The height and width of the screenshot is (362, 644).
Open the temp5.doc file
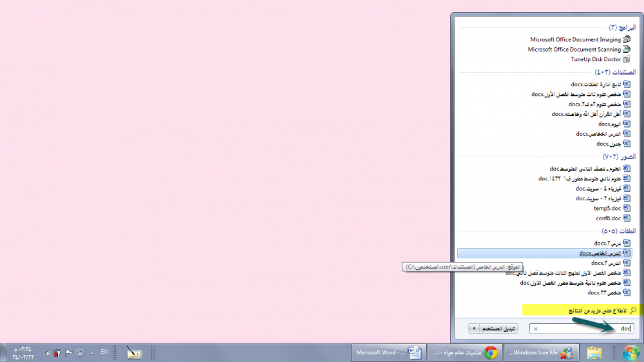point(607,208)
